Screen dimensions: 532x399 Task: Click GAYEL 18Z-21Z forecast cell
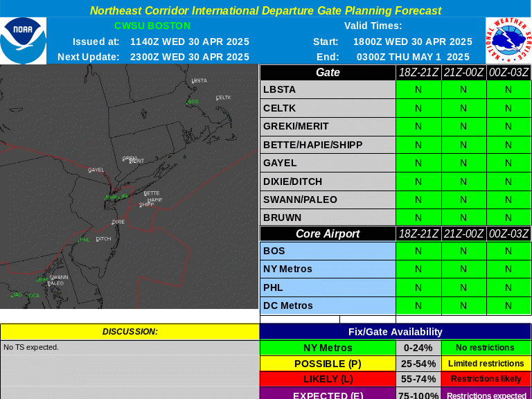418,163
